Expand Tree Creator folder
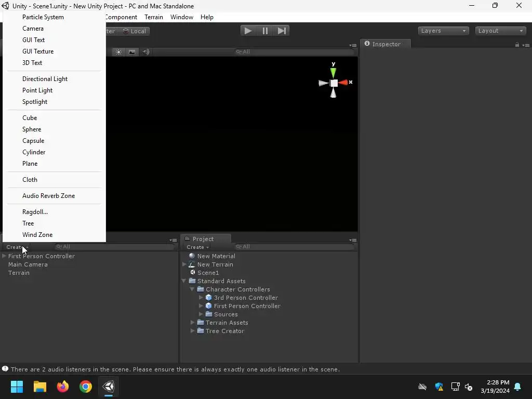 [192, 331]
